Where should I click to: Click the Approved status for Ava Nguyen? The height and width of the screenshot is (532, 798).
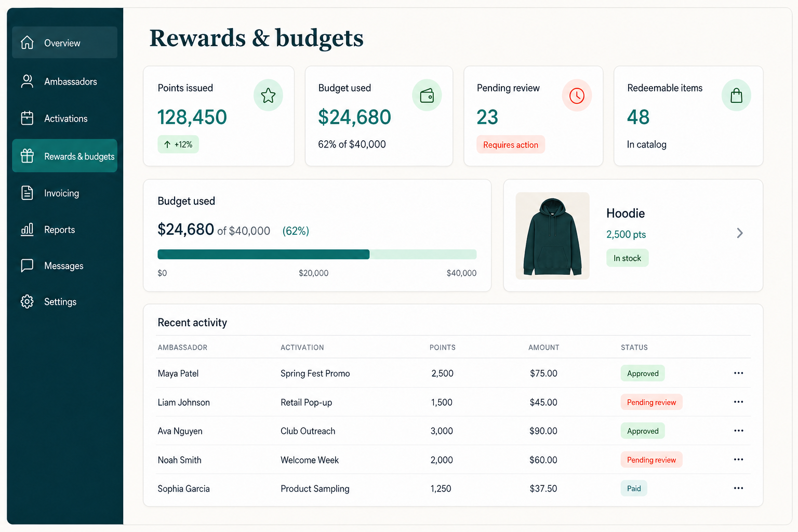pos(643,431)
